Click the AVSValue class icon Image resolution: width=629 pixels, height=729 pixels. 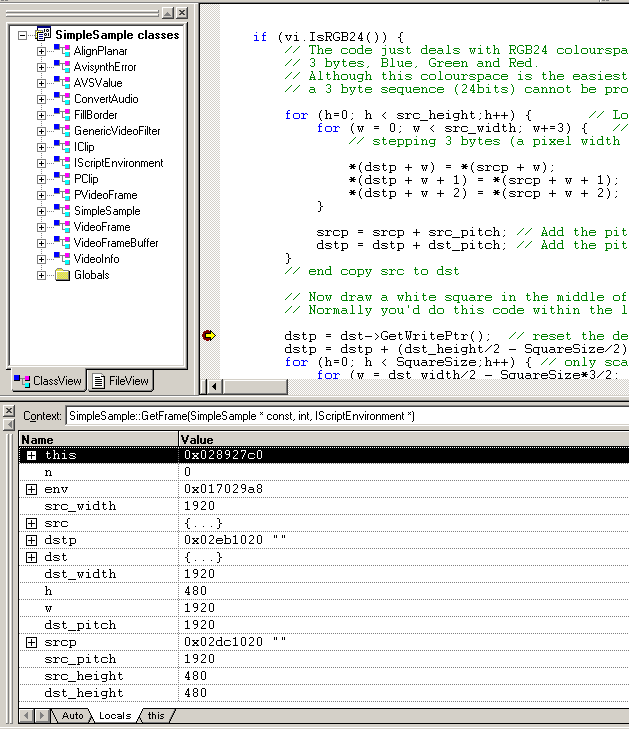pos(62,83)
